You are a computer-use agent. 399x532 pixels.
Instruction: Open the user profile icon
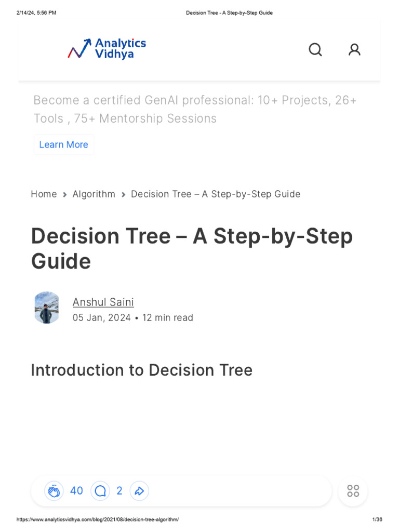[354, 49]
